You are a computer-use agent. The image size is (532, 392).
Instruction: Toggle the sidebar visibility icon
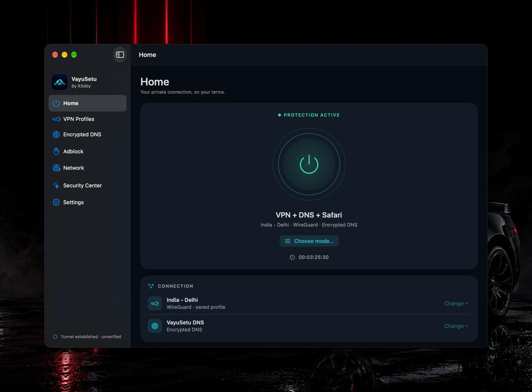120,55
